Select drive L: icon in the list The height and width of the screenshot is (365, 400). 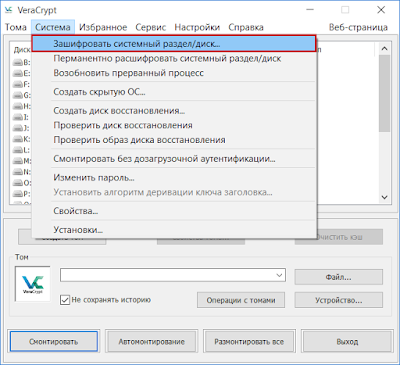tap(18, 150)
